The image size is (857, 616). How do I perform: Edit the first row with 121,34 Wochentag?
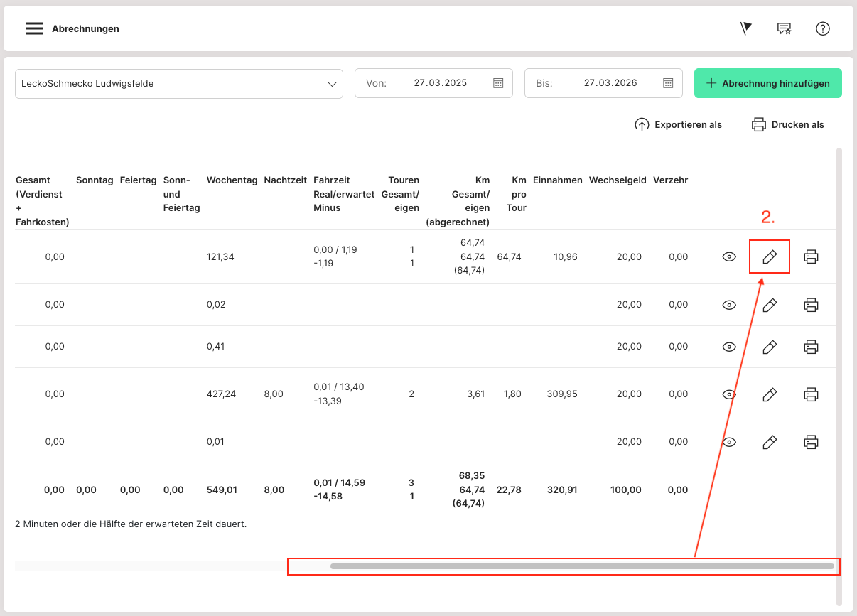coord(770,257)
